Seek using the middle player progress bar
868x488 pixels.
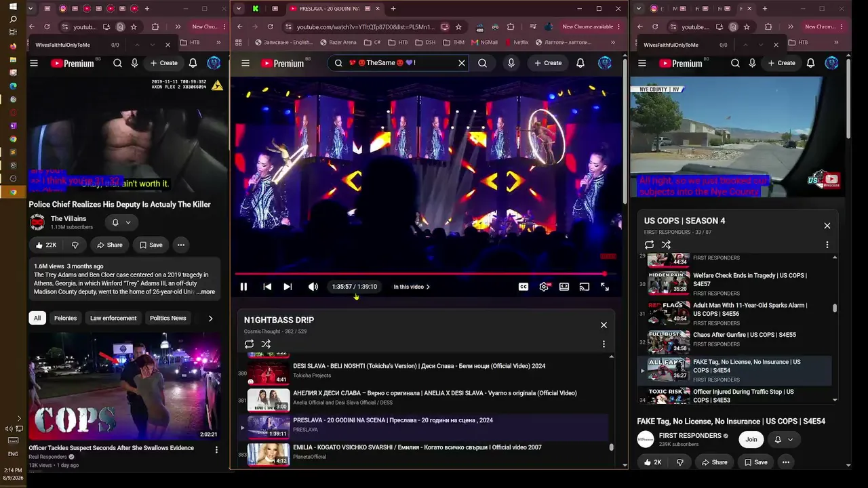426,274
